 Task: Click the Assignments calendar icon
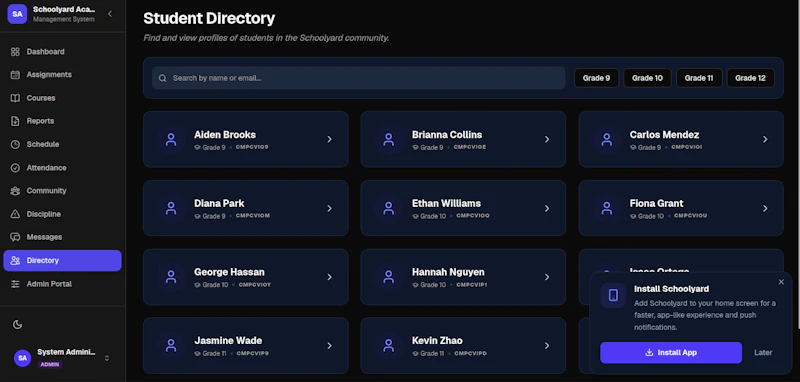click(15, 74)
